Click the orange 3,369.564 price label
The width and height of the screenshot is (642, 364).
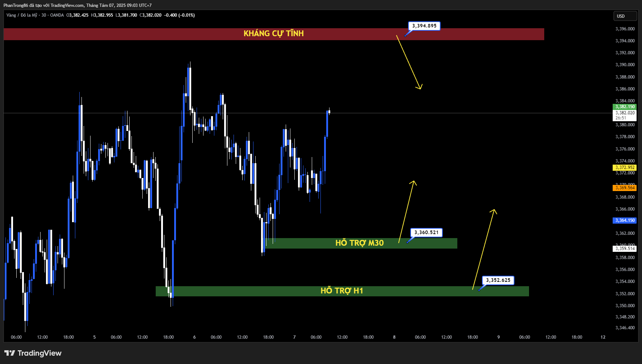(625, 188)
